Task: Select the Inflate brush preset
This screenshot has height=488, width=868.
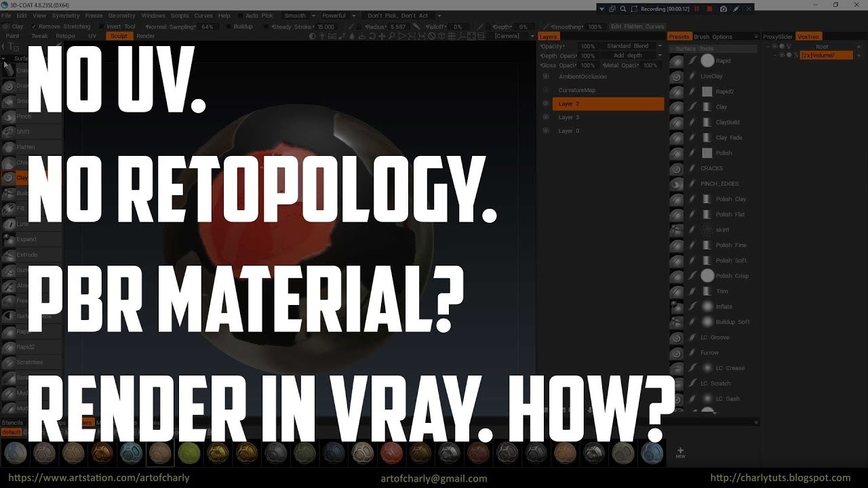Action: [x=724, y=307]
